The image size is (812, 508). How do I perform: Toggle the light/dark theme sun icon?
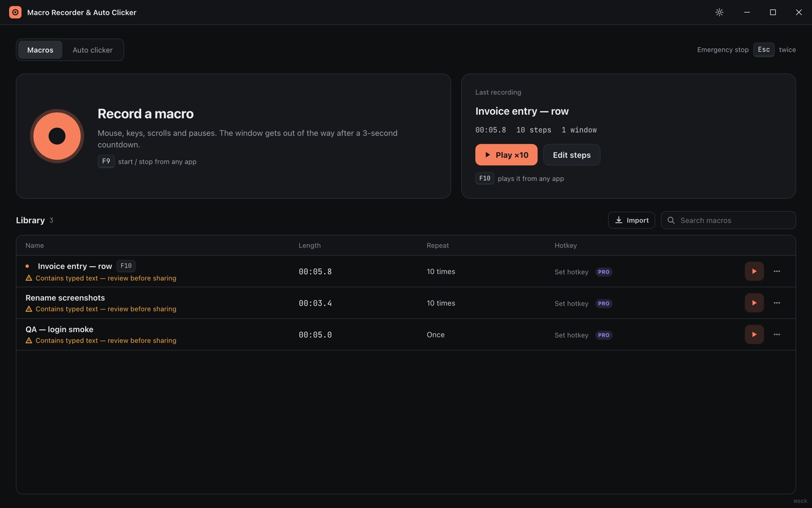pyautogui.click(x=719, y=12)
